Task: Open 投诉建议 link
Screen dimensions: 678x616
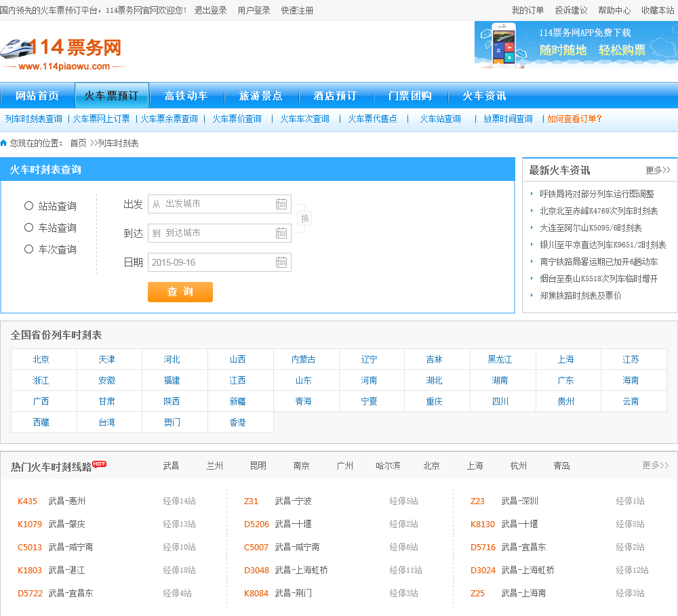Action: pyautogui.click(x=571, y=10)
